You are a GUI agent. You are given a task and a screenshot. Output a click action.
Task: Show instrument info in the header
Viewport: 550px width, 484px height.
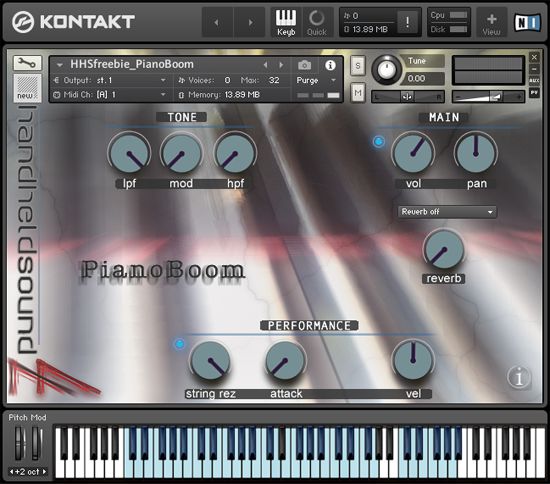(330, 65)
